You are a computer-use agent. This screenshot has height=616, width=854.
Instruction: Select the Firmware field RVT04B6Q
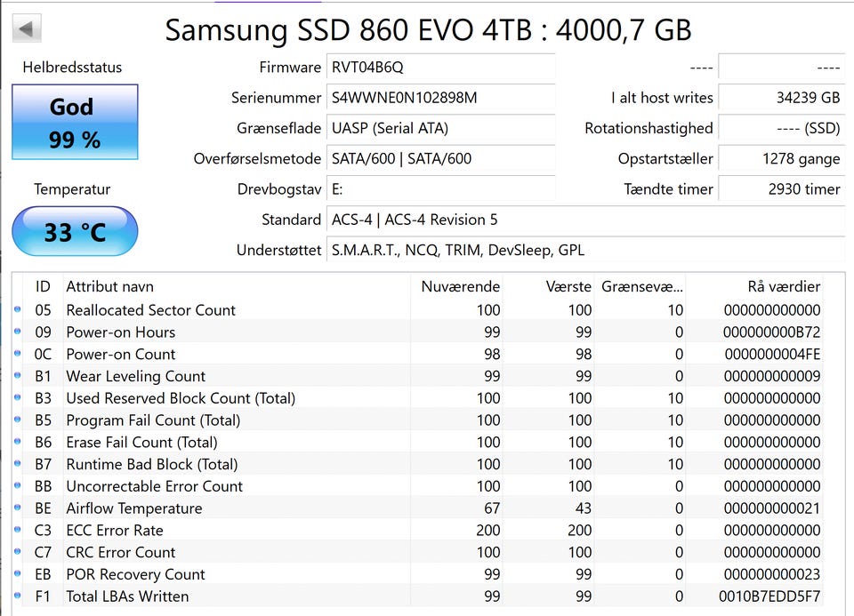[x=440, y=68]
